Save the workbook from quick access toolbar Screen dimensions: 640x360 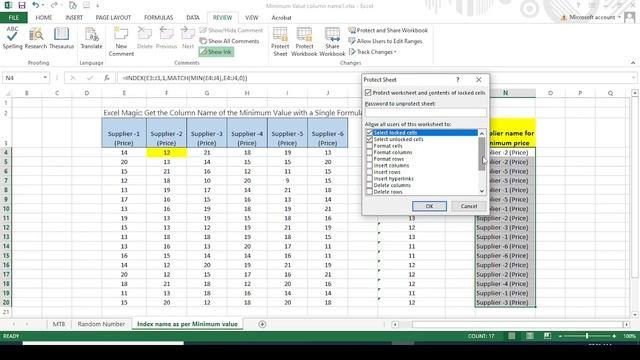click(x=22, y=5)
